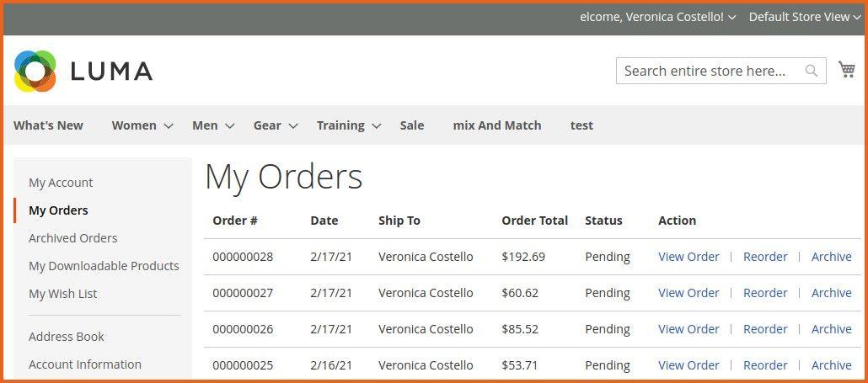
Task: Type in the search entire store field
Action: (708, 71)
